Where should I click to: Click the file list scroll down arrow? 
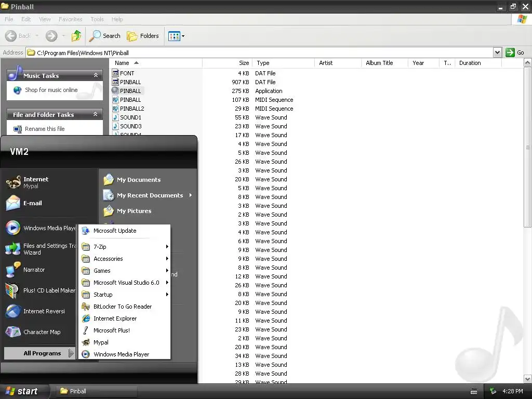pos(528,379)
